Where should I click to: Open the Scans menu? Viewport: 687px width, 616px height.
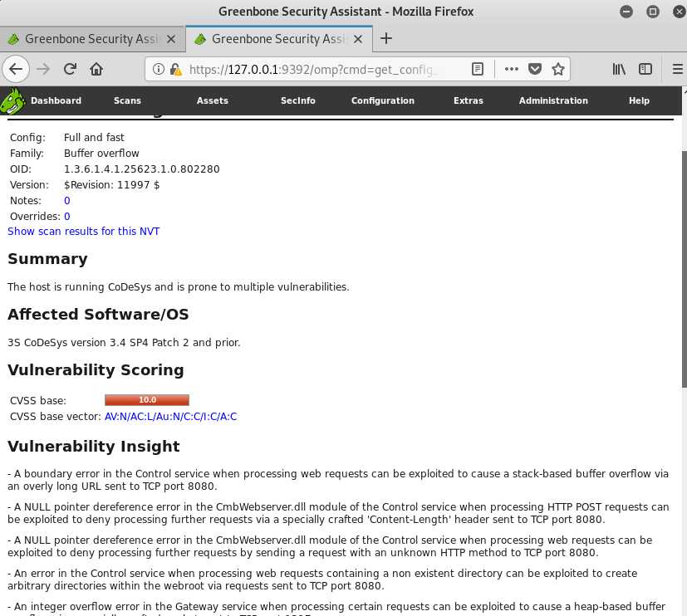coord(127,100)
